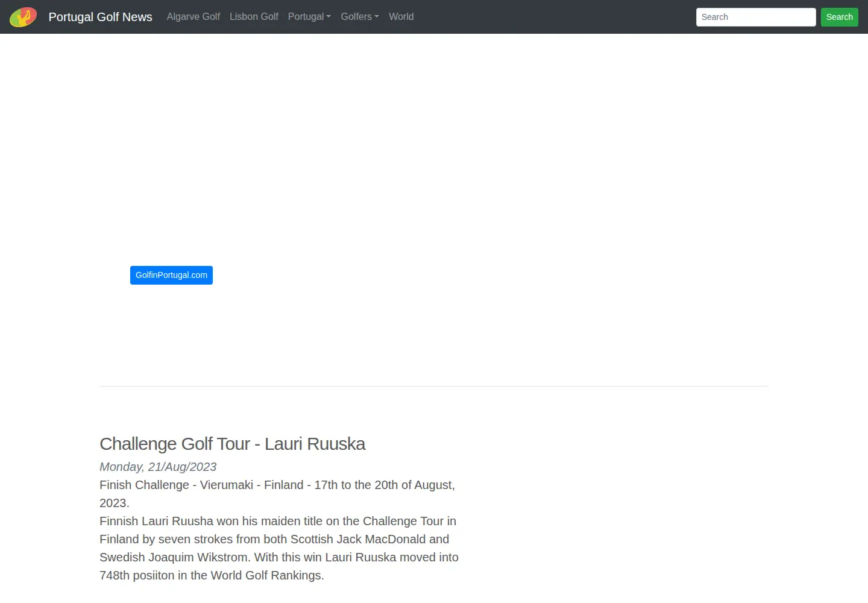
Task: Go to the Algarve Golf section
Action: (x=193, y=17)
